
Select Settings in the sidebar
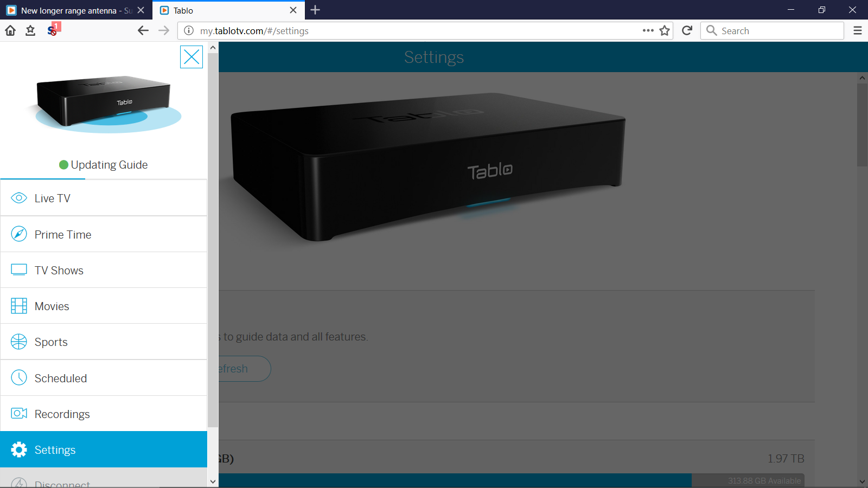[104, 450]
